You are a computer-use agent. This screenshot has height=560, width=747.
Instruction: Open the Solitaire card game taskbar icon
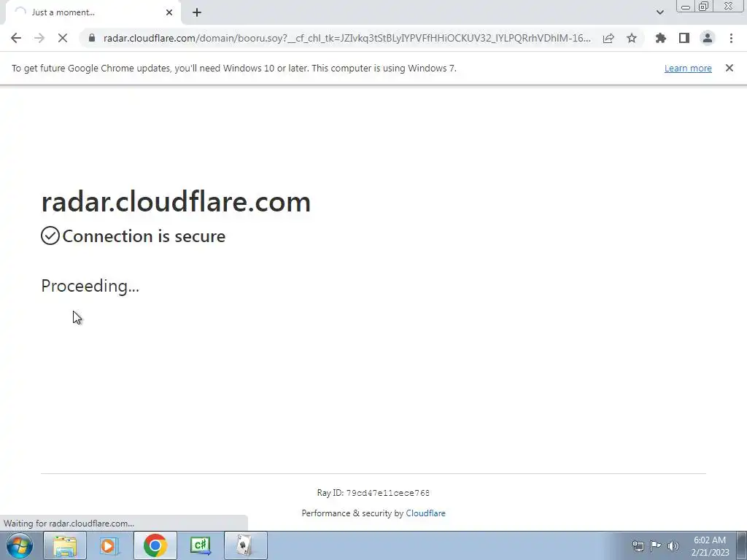pyautogui.click(x=245, y=545)
